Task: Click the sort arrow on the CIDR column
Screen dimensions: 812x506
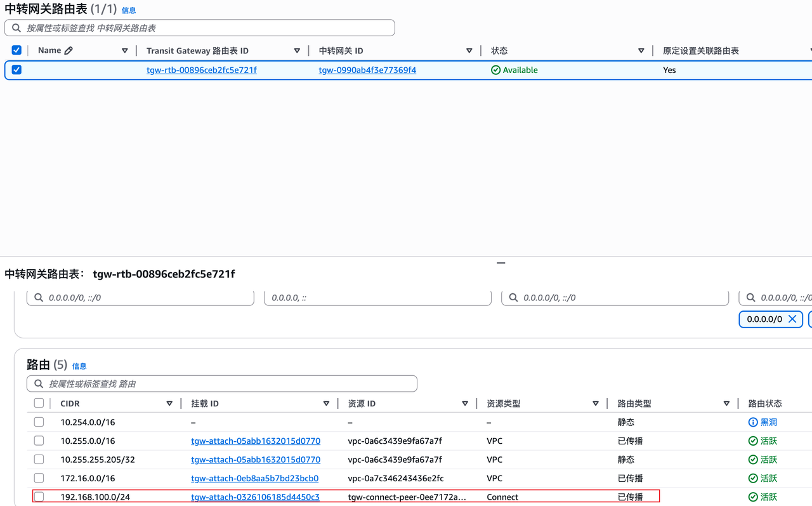Action: [169, 404]
